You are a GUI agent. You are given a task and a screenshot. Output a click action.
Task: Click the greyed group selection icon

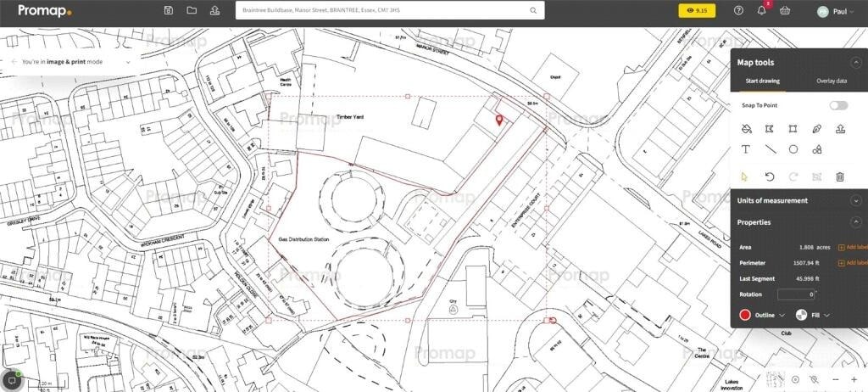[816, 176]
